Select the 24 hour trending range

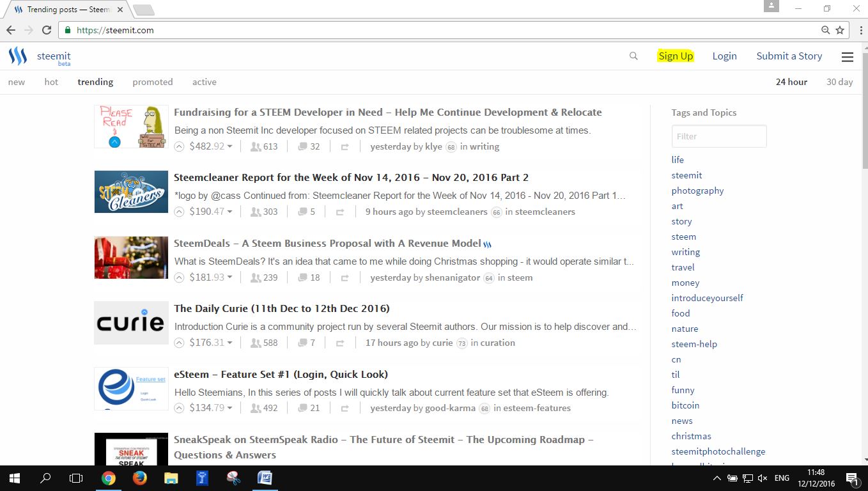click(x=791, y=82)
